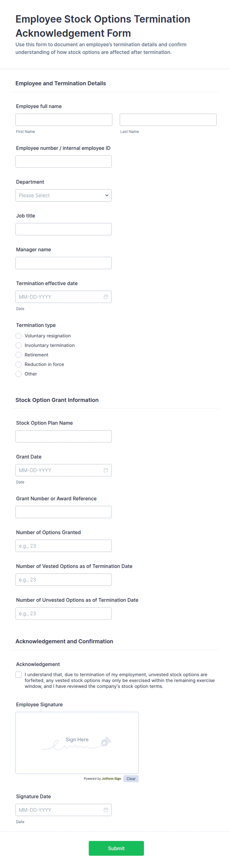This screenshot has height=868, width=230.
Task: Choose Retirement as termination type
Action: (19, 355)
